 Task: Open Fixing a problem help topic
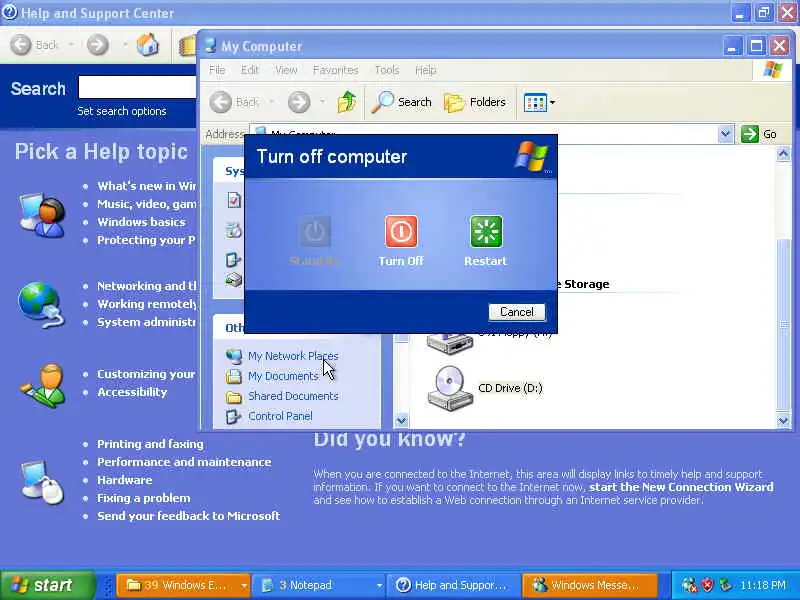coord(144,498)
